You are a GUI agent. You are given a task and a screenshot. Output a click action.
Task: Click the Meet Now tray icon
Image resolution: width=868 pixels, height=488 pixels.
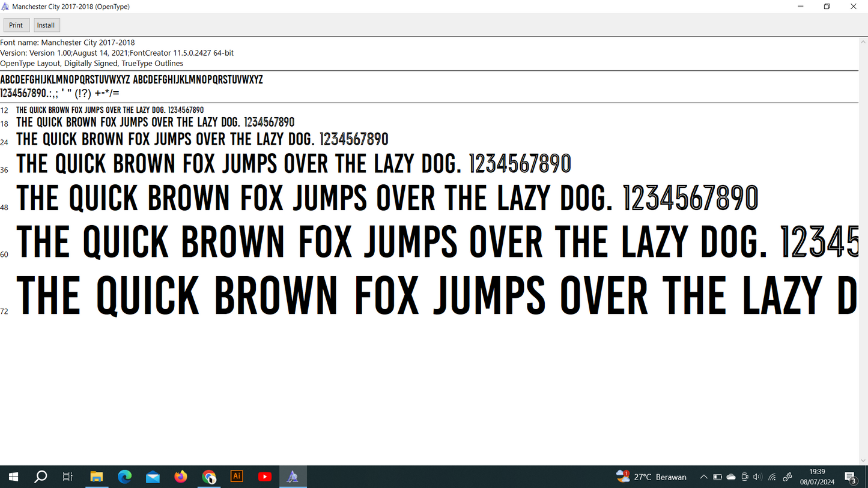(x=745, y=477)
